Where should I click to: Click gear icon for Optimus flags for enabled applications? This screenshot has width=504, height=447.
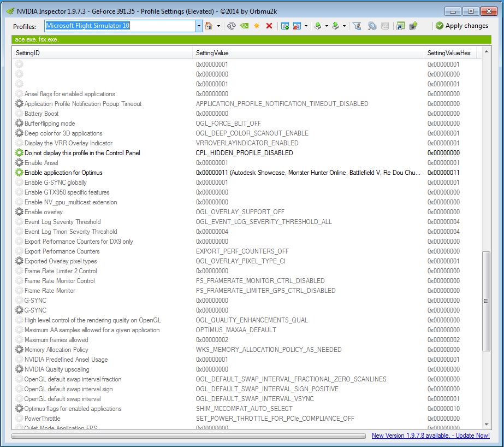19,409
